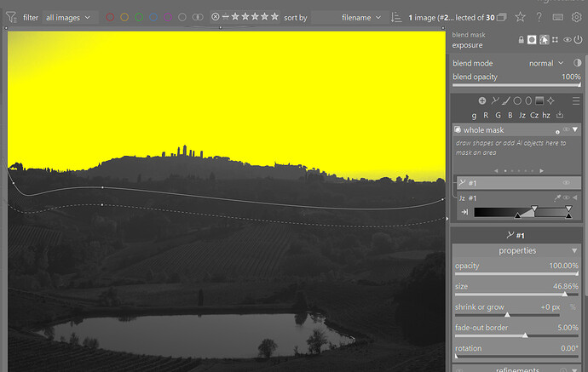Switch to the 'hz' channel tab
This screenshot has width=588, height=372.
coord(546,116)
